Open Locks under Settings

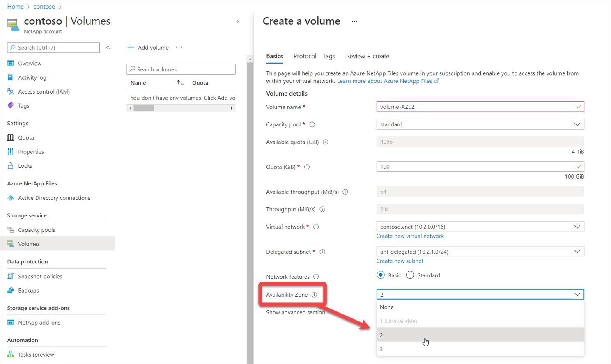coord(25,166)
